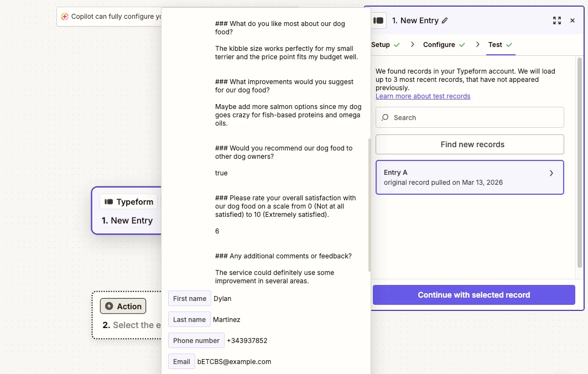This screenshot has width=588, height=374.
Task: Click the Typeform logo on the trigger step
Action: click(x=109, y=202)
